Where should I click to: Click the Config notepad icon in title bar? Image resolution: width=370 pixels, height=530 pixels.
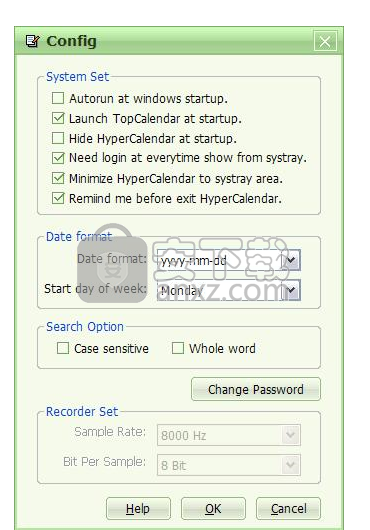32,41
